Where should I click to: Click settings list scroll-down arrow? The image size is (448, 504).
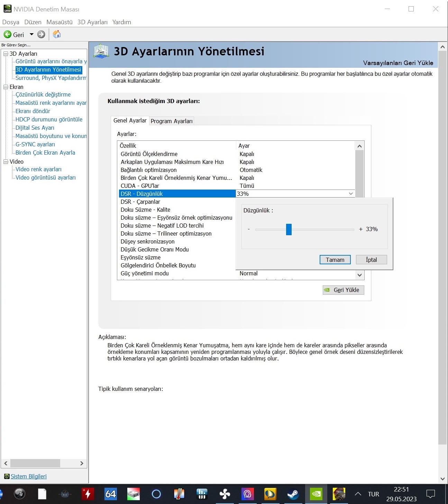[x=359, y=275]
